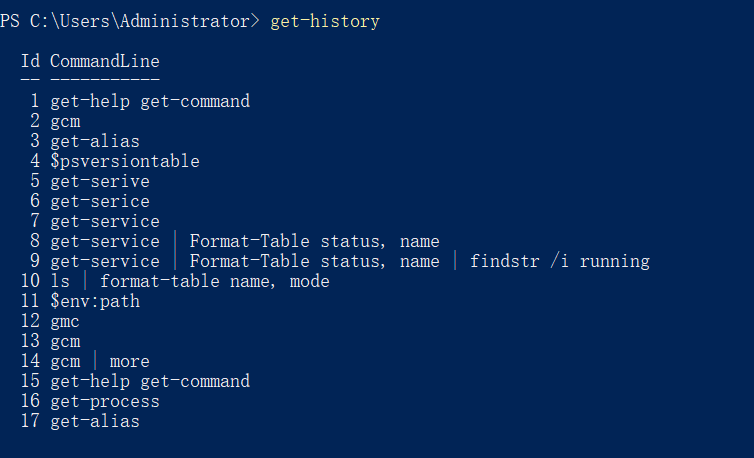The height and width of the screenshot is (458, 754).
Task: Click the last entry, 17 get-alias
Action: click(x=95, y=421)
